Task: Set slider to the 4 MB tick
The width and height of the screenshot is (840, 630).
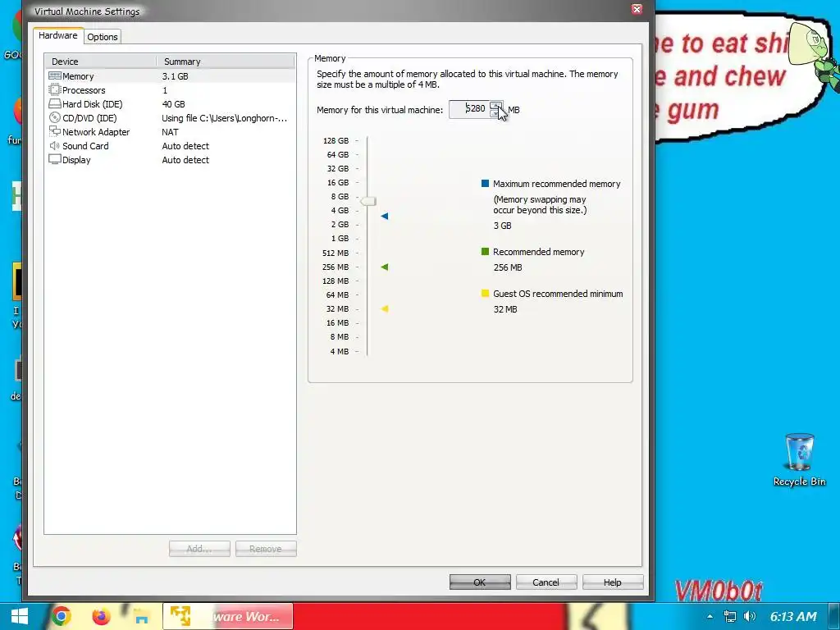Action: pos(357,351)
